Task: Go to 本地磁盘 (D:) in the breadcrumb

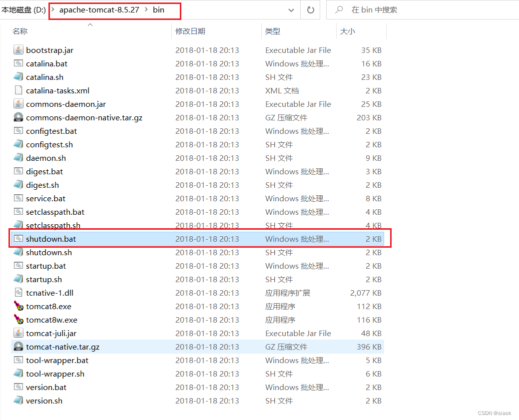Action: (23, 9)
